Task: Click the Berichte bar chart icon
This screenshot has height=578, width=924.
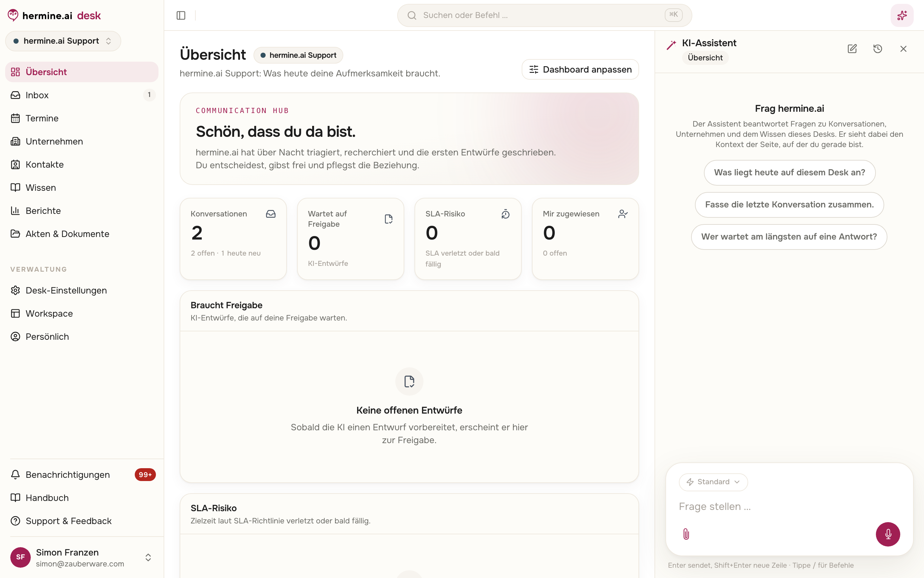Action: [15, 211]
